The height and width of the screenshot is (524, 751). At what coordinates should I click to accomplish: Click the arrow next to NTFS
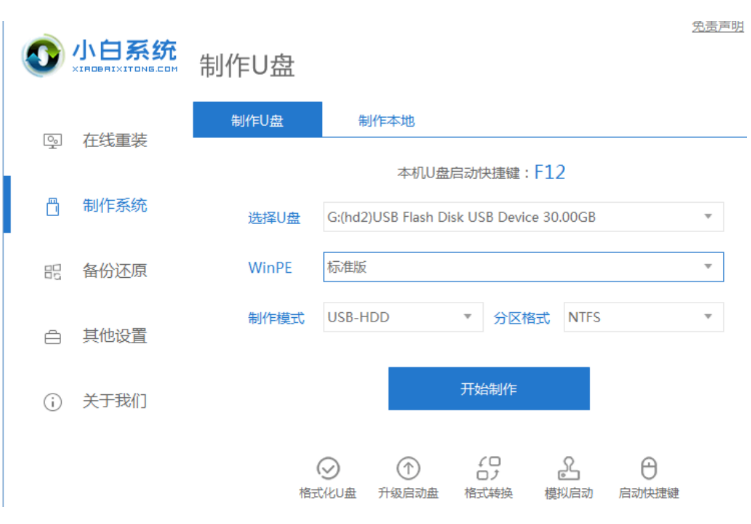pos(708,317)
